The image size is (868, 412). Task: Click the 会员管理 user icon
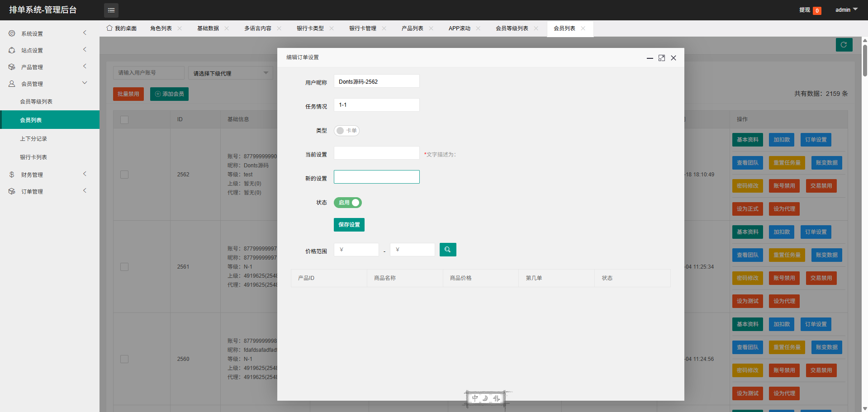click(x=12, y=84)
